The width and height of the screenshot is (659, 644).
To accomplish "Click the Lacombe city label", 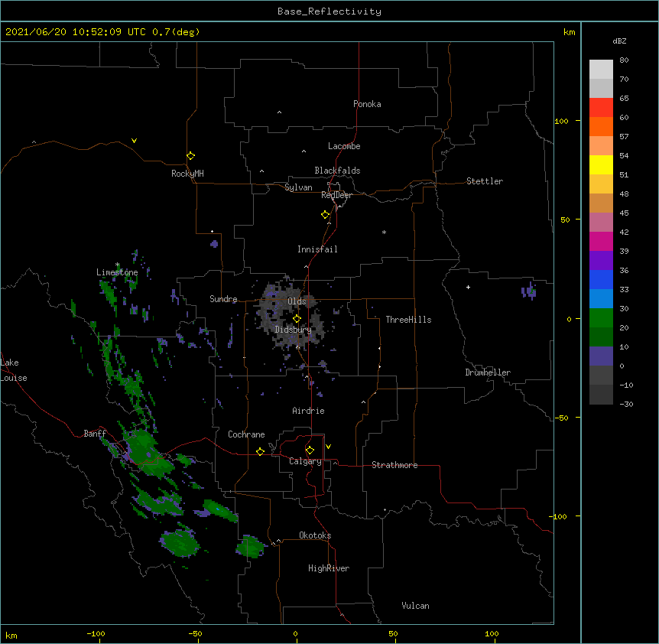I will pos(344,146).
